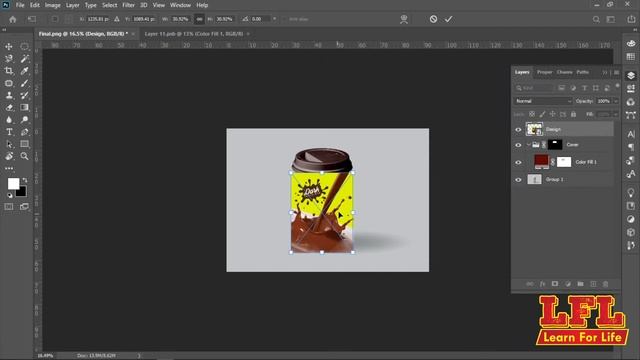Select the Magic Wand tool
The image size is (640, 360).
pyautogui.click(x=24, y=59)
